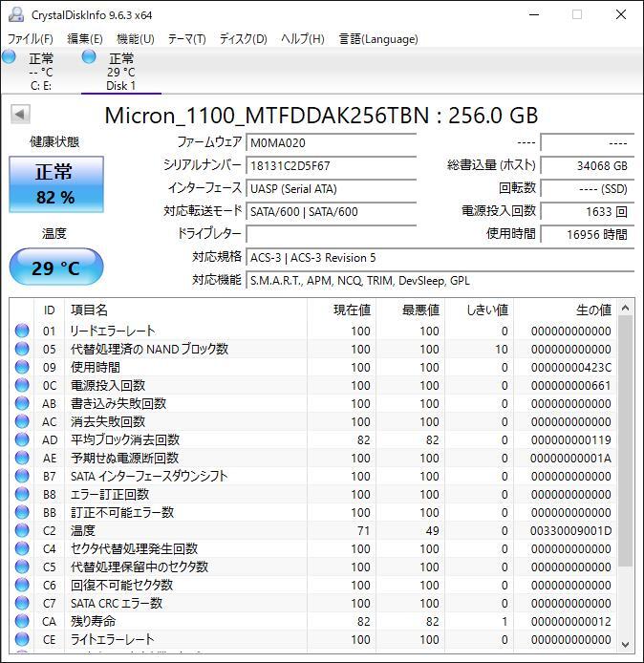Click status icon for attribute 01 リードエラーレート
644x663 pixels.
point(22,331)
